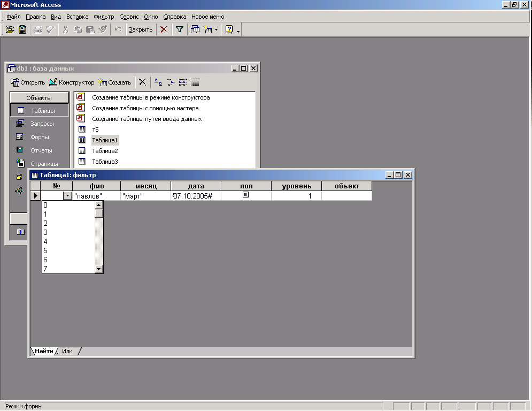
Task: Toggle the пол checkbox in filter row
Action: [245, 195]
